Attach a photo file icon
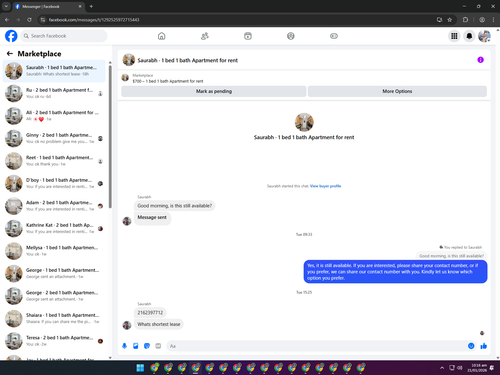 point(136,346)
